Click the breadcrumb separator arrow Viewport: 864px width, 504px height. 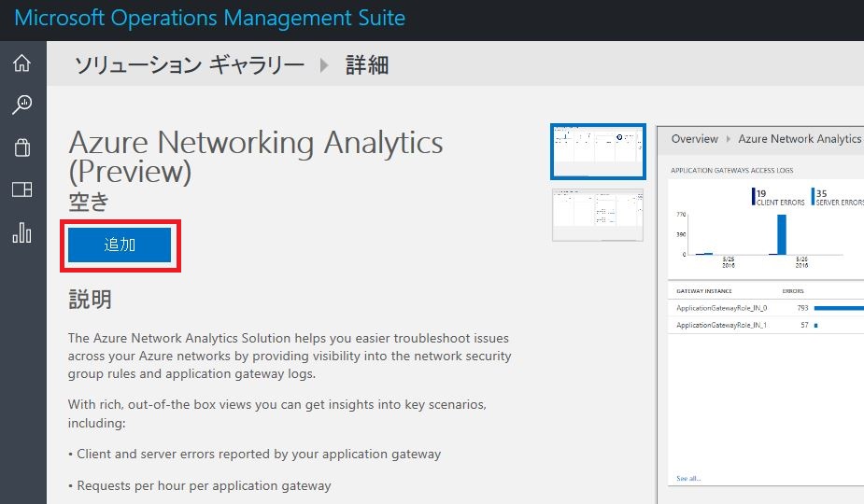(324, 65)
